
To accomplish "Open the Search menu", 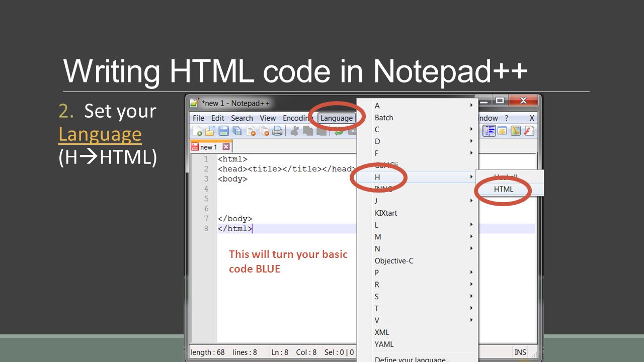I will tap(242, 118).
